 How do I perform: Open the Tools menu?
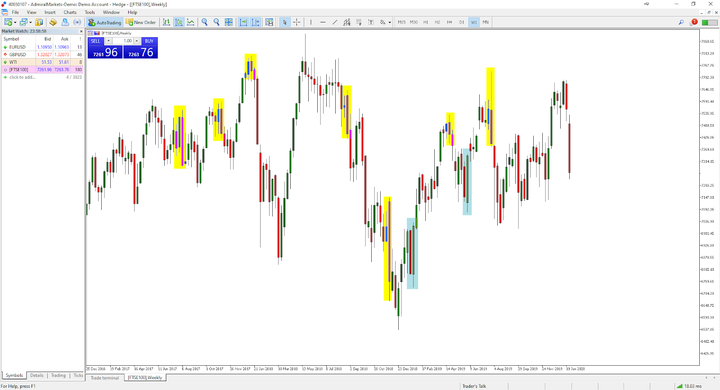[x=90, y=12]
